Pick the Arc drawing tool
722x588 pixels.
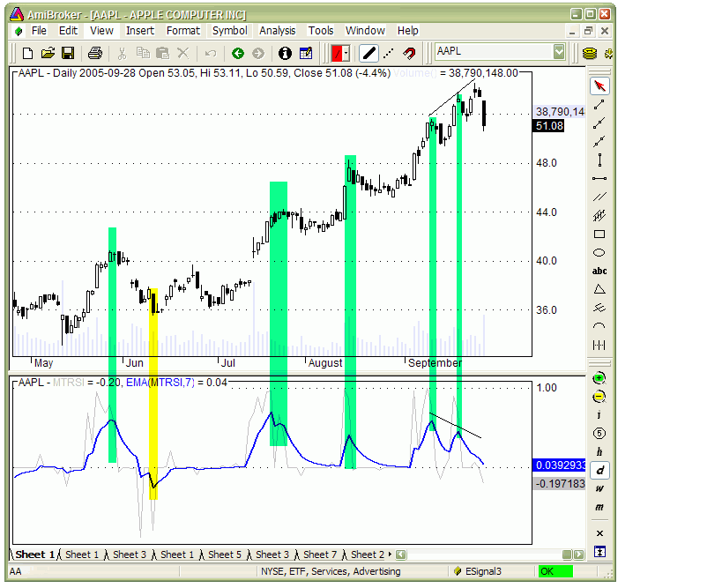point(599,326)
